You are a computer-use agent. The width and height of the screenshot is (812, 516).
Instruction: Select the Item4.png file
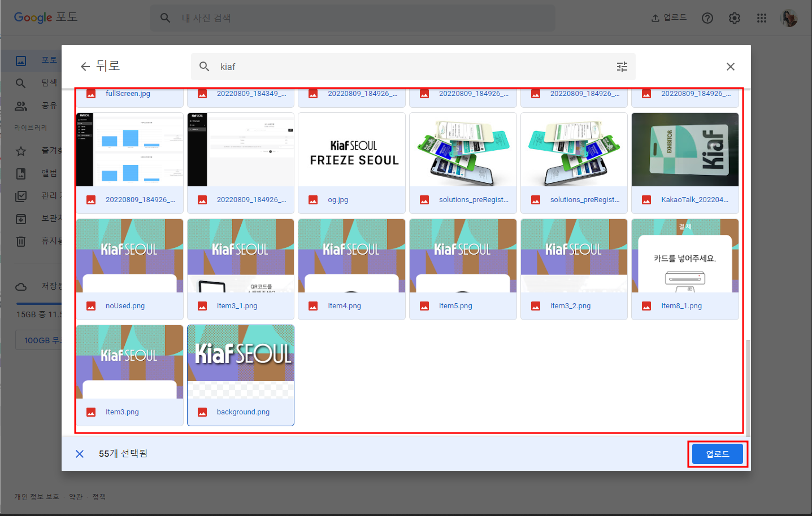tap(351, 269)
